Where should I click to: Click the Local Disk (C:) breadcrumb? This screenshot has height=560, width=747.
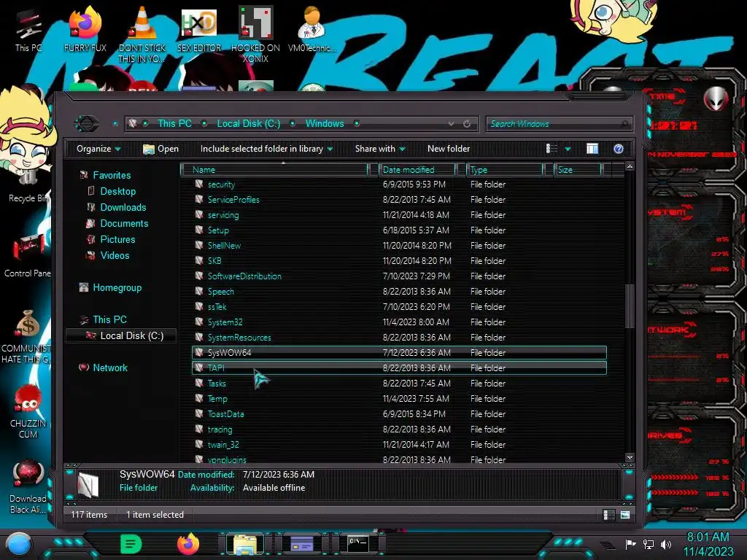click(x=249, y=123)
